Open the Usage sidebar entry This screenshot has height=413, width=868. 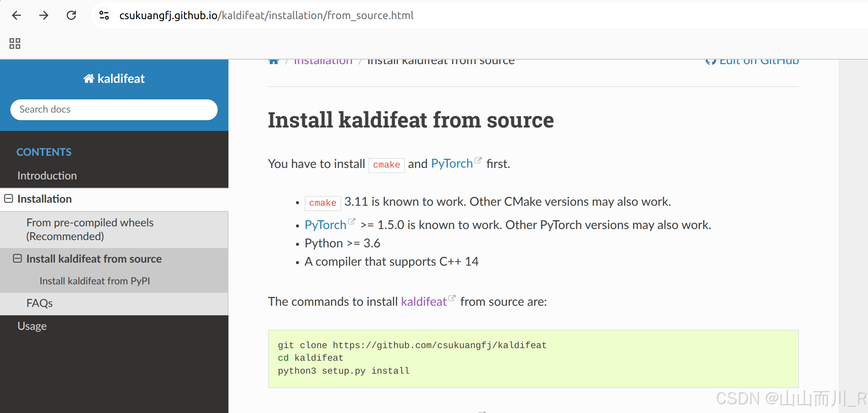point(32,326)
